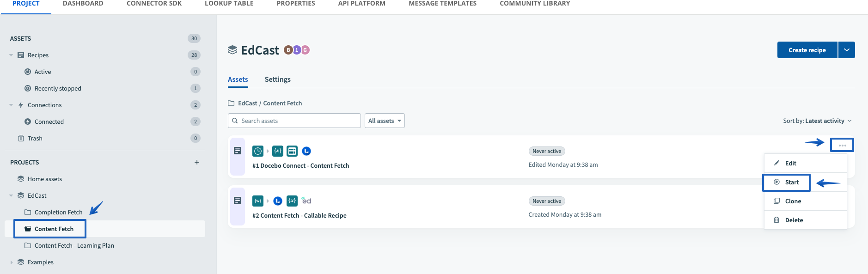
Task: Collapse the Recipes tree arrow
Action: (x=11, y=55)
